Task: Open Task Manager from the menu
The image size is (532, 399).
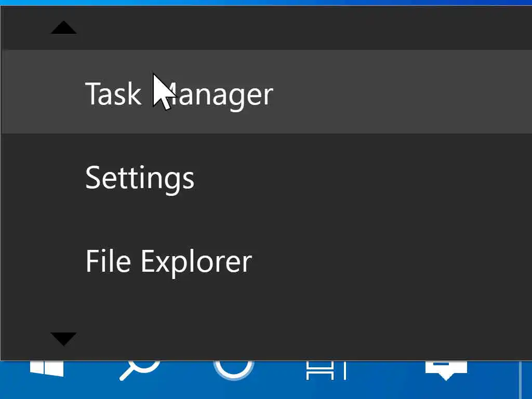Action: (x=179, y=94)
